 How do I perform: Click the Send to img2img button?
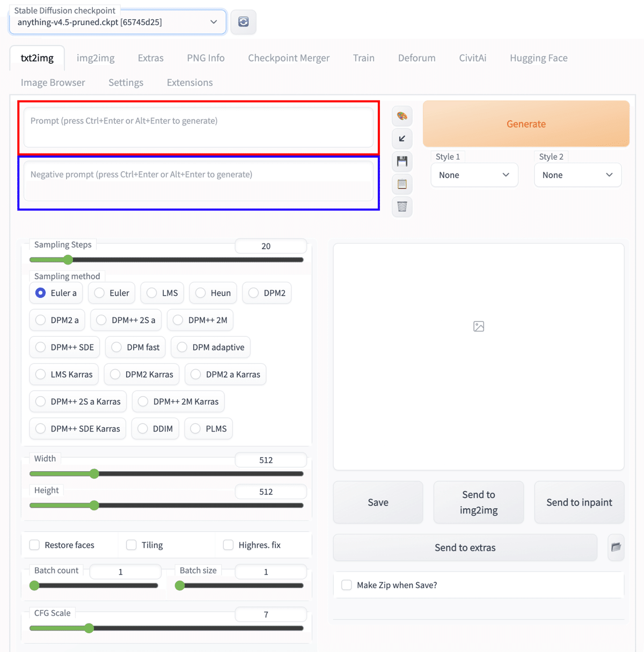tap(479, 502)
